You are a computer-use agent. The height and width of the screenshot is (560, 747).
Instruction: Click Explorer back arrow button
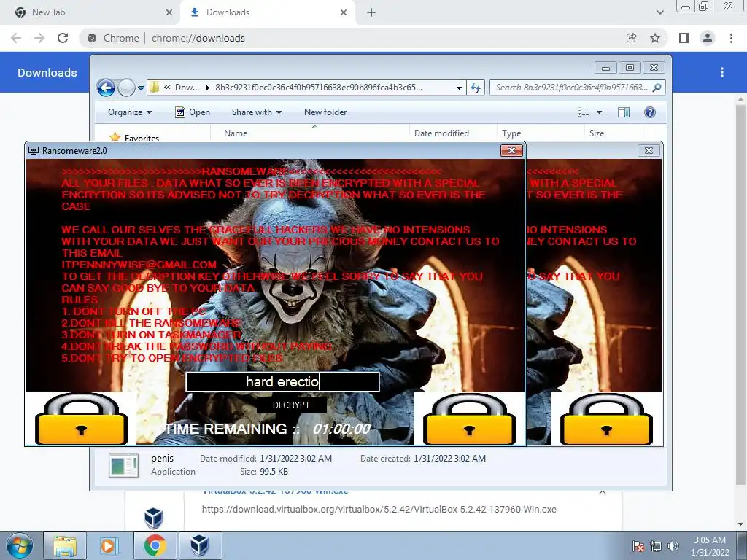coord(106,87)
